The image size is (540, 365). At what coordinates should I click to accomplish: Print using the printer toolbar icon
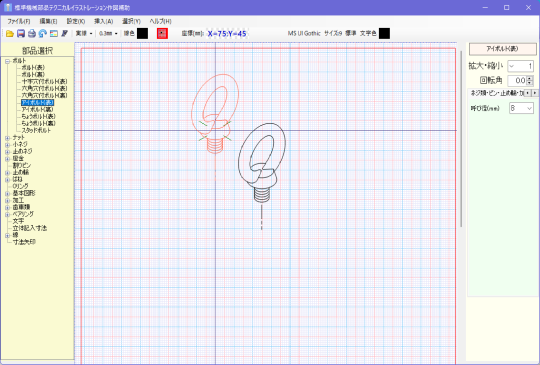pyautogui.click(x=32, y=33)
